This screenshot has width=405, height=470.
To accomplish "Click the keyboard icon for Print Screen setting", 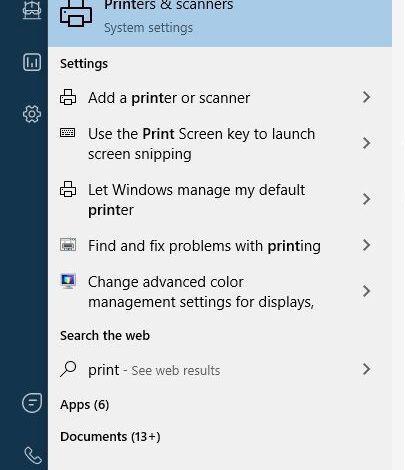I will (68, 133).
